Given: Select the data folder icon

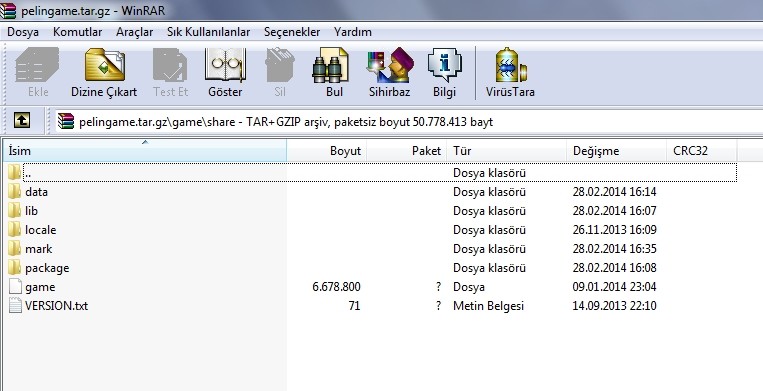Looking at the screenshot, I should [15, 192].
